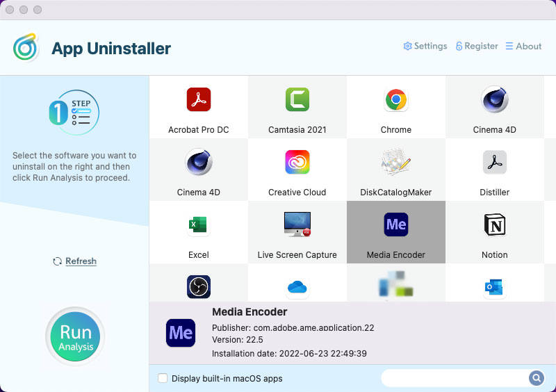Click the Media Encoder icon in details panel
The height and width of the screenshot is (392, 556).
point(181,333)
